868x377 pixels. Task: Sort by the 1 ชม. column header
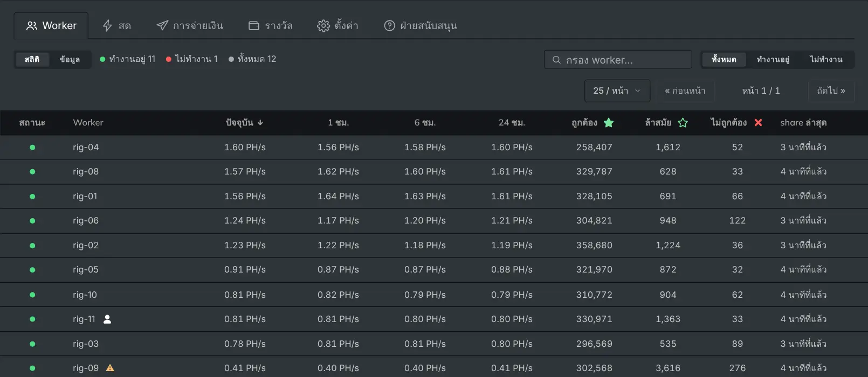[339, 123]
